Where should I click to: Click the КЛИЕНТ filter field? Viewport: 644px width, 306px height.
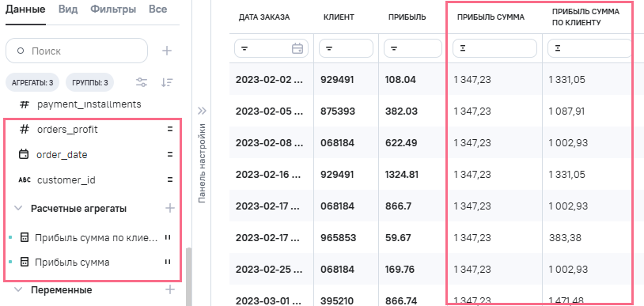pos(346,48)
